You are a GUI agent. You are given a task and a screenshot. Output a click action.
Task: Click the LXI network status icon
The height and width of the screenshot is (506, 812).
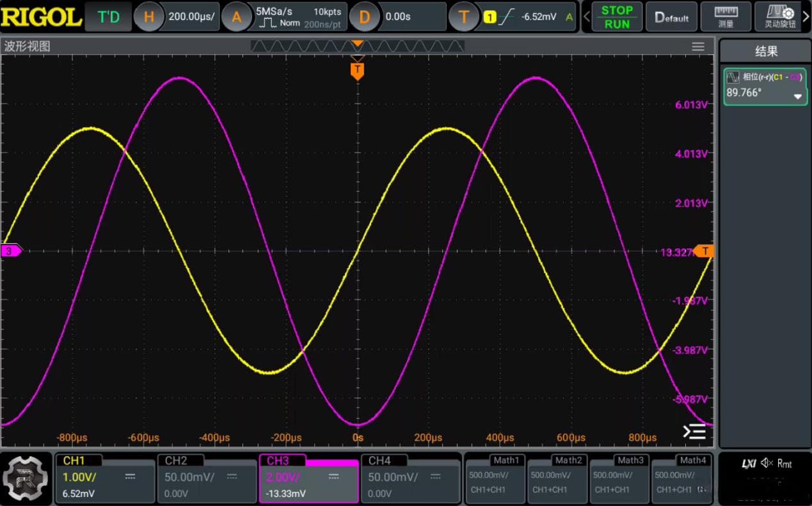click(749, 463)
